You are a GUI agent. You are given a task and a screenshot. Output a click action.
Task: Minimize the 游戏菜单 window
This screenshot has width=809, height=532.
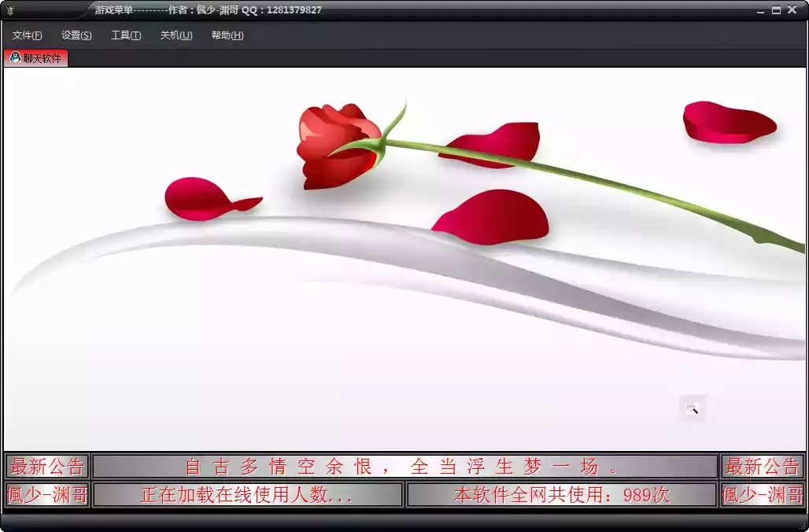[761, 10]
